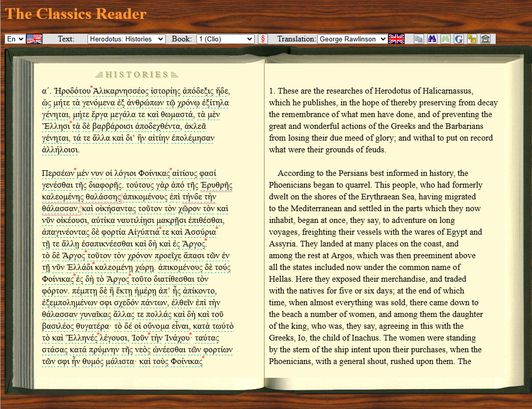This screenshot has width=532, height=409.
Task: Click the phrase 'Herodotus of Halicarnassus' in translation
Action: tap(423, 91)
